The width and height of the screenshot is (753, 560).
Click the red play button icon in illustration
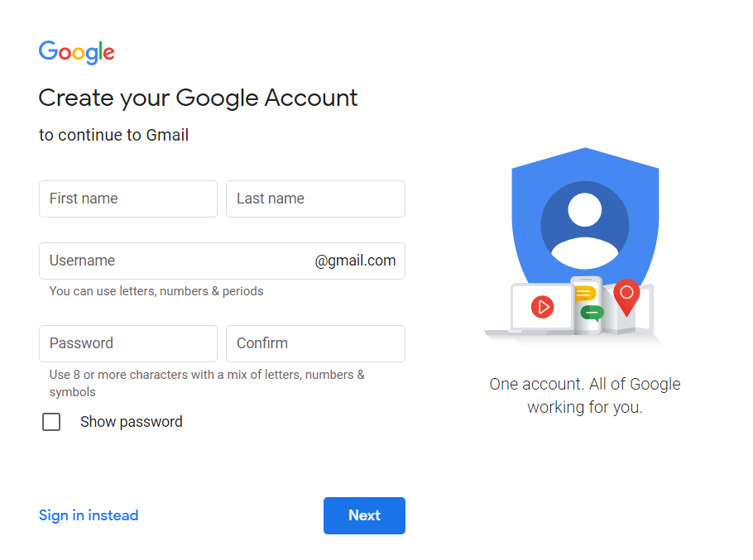pyautogui.click(x=544, y=306)
